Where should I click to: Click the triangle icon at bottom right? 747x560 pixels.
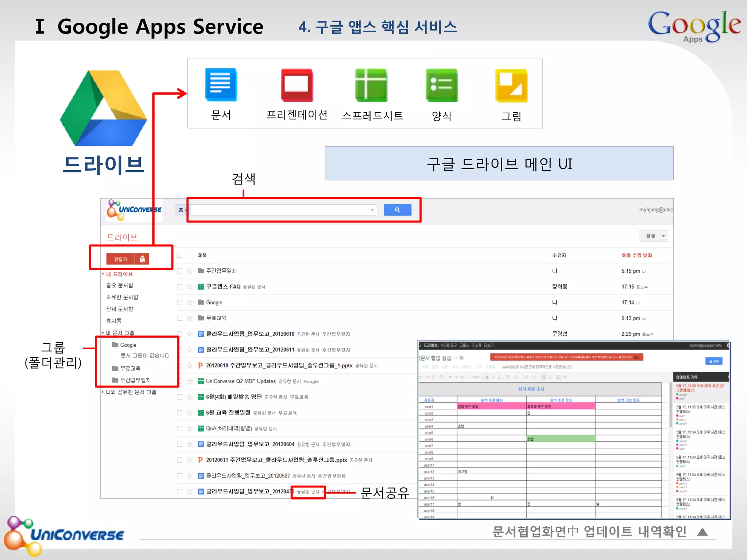[703, 532]
